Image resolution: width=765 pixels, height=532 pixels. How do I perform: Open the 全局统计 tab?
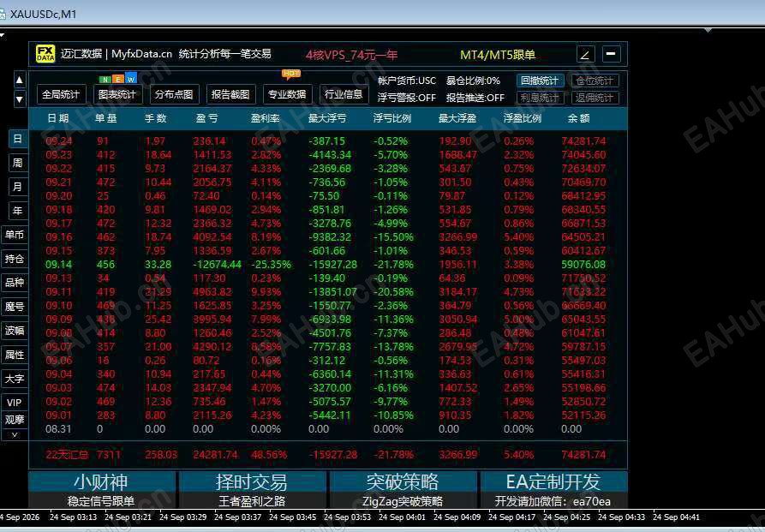pos(61,94)
